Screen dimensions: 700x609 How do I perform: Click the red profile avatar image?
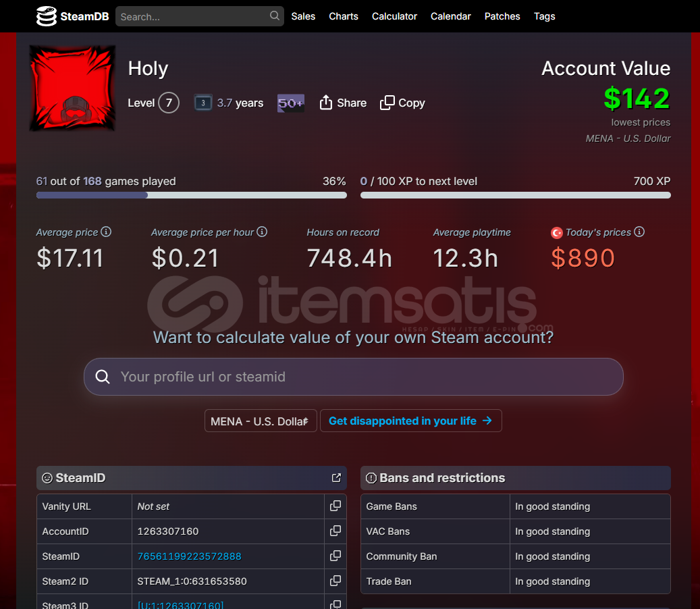pyautogui.click(x=72, y=88)
